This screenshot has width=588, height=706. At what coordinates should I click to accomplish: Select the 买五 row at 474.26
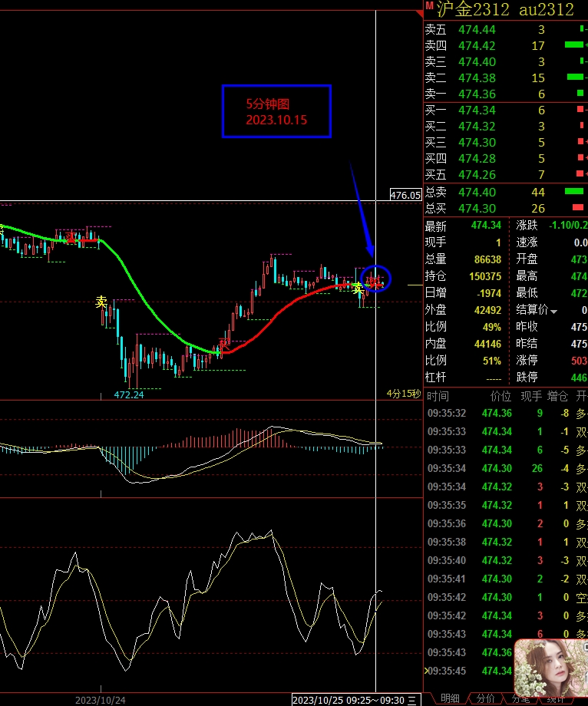click(506, 175)
